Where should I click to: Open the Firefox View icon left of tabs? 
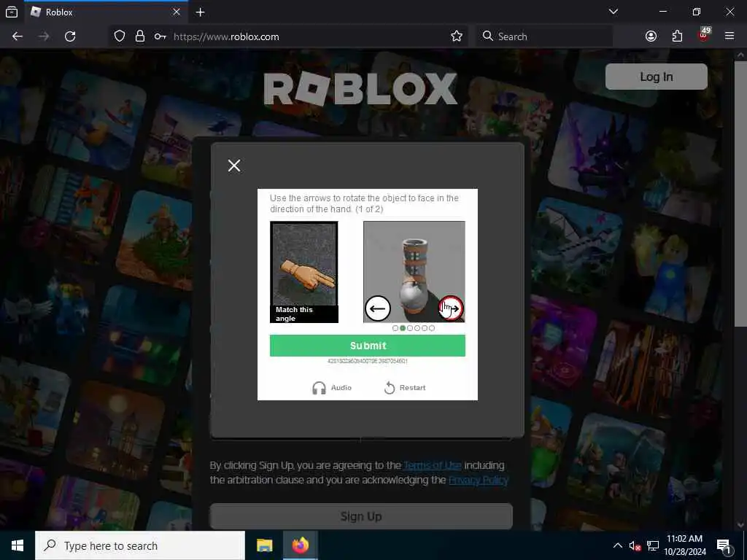click(x=12, y=12)
